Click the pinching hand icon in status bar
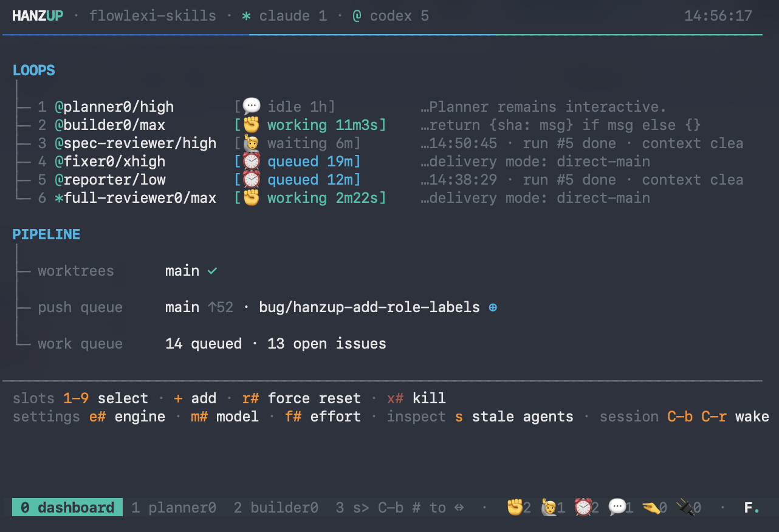This screenshot has width=779, height=532. (x=651, y=507)
